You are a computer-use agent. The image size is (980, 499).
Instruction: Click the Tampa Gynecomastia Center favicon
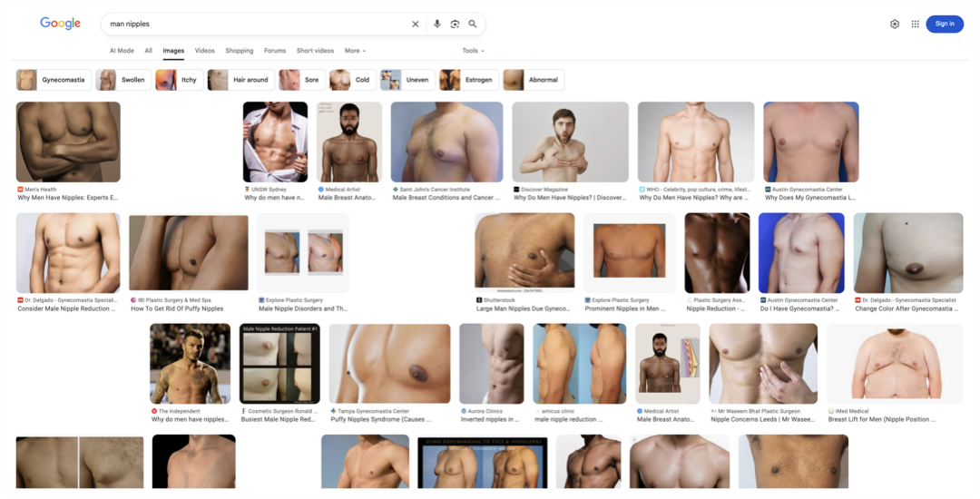pos(334,412)
